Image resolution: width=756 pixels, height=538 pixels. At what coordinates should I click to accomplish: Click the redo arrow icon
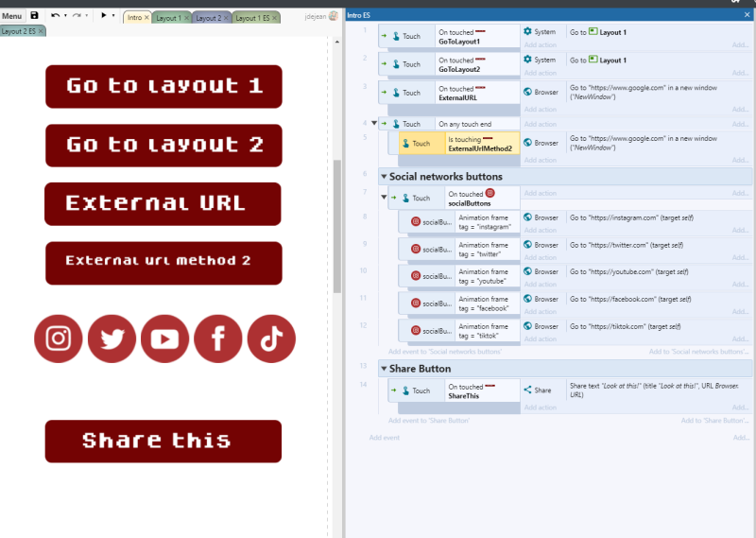tap(77, 15)
